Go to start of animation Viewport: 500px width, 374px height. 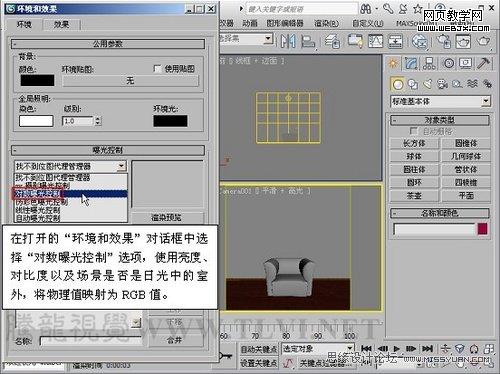click(x=366, y=349)
